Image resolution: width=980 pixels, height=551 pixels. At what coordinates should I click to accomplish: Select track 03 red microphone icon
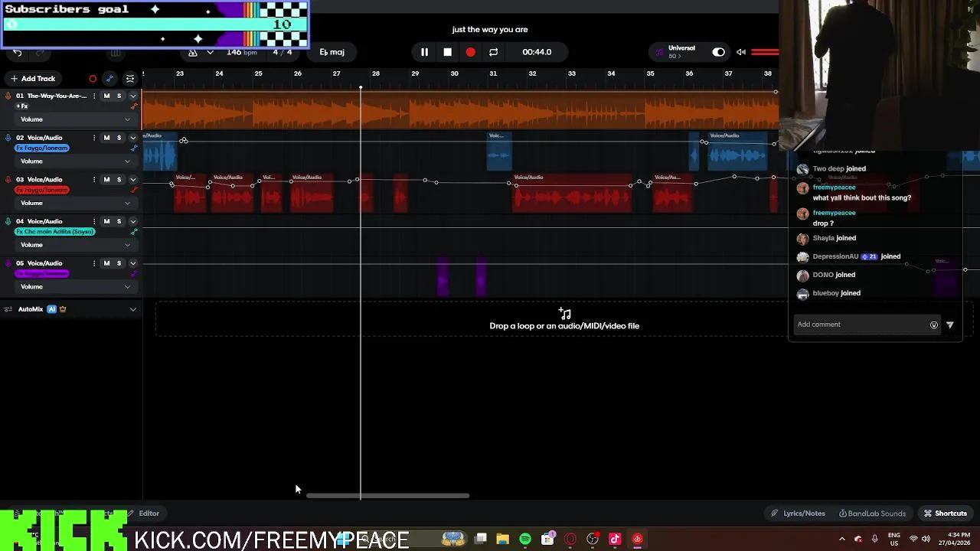[x=8, y=180]
